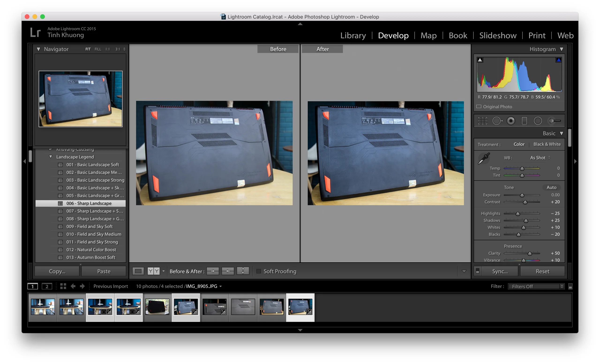Viewport: 600px width, 364px height.
Task: Click the Auto tone button
Action: pos(551,187)
